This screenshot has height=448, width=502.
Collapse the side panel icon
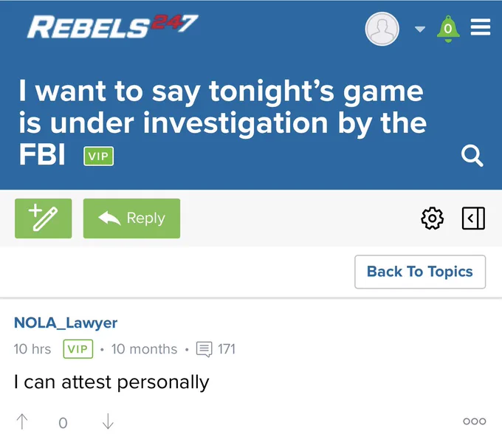pyautogui.click(x=473, y=218)
